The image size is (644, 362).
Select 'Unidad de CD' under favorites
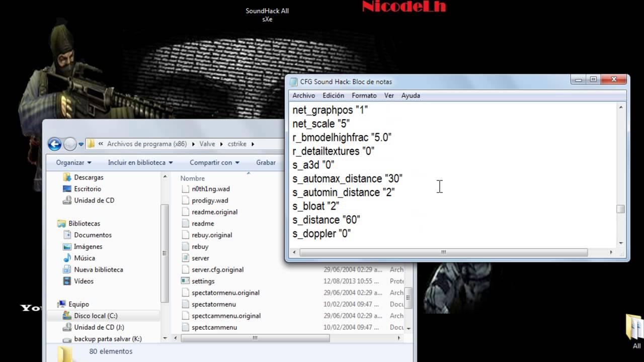click(94, 200)
